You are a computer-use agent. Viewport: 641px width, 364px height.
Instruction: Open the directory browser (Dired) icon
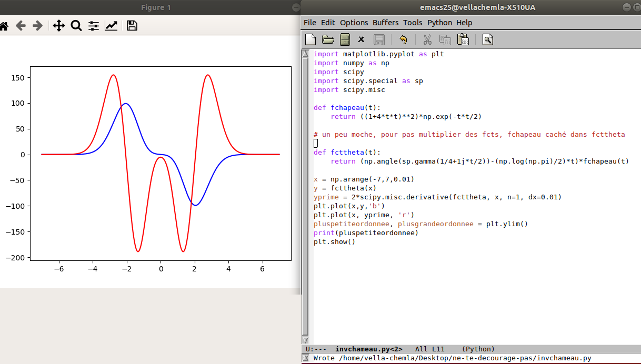coord(345,39)
